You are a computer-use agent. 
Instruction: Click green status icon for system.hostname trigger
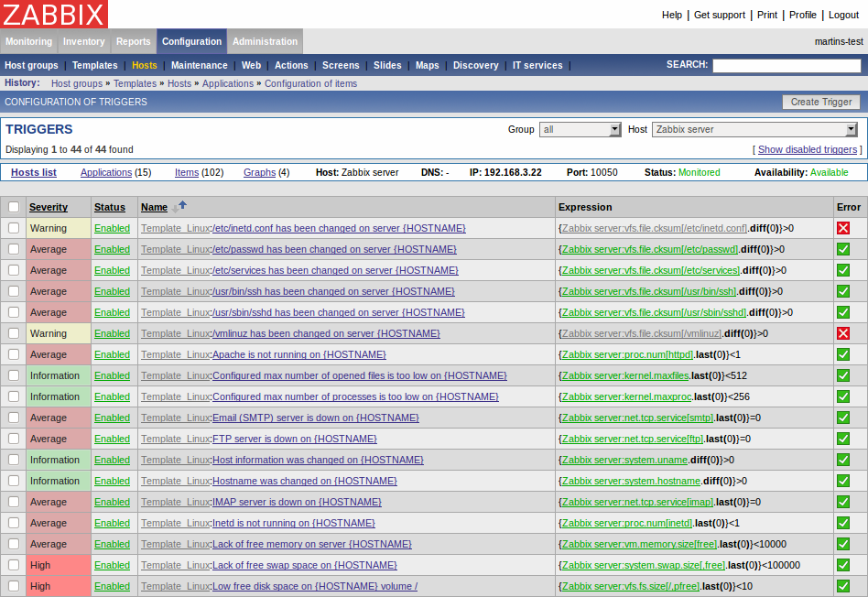coord(843,481)
